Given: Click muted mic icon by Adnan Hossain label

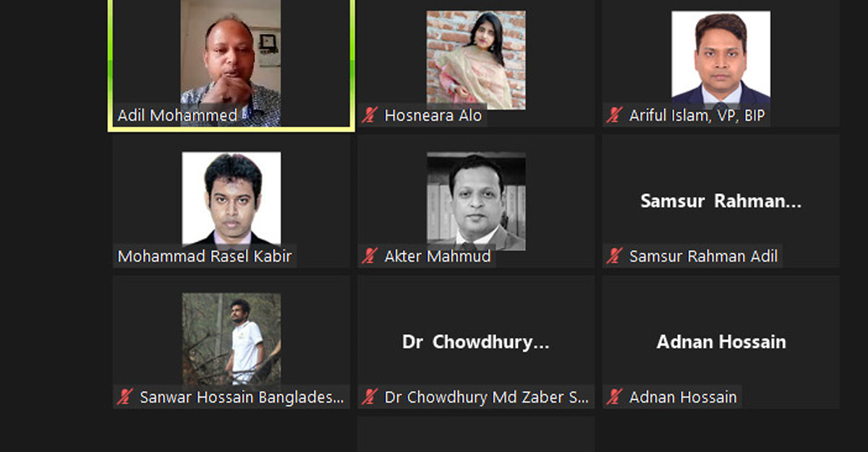Looking at the screenshot, I should (615, 397).
